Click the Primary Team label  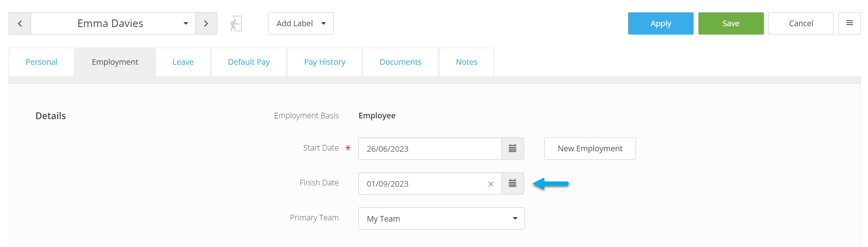314,218
